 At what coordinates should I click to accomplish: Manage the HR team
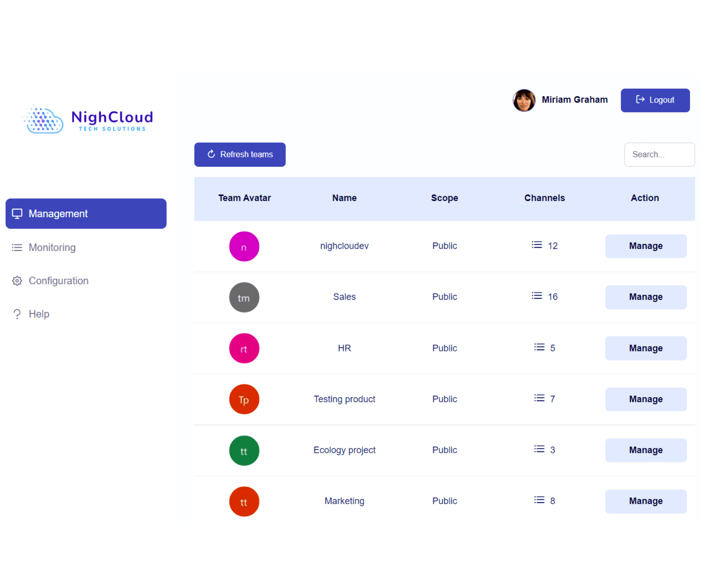tap(645, 348)
